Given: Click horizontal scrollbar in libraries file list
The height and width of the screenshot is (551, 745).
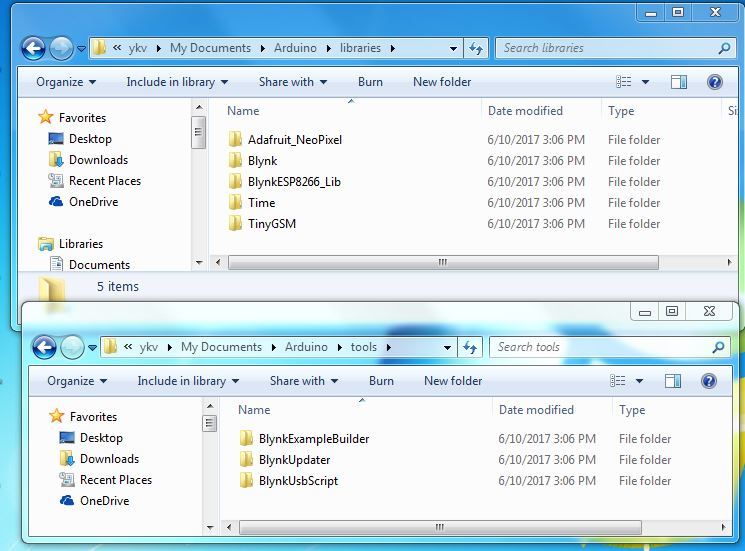Looking at the screenshot, I should pos(443,262).
